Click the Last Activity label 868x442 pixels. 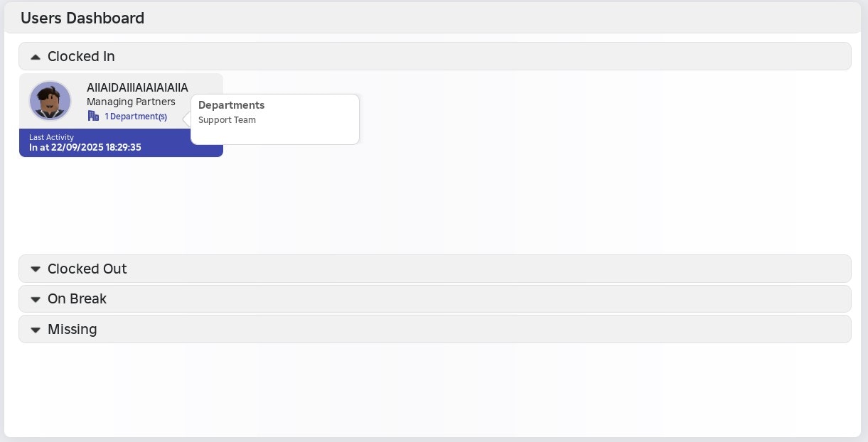tap(51, 137)
